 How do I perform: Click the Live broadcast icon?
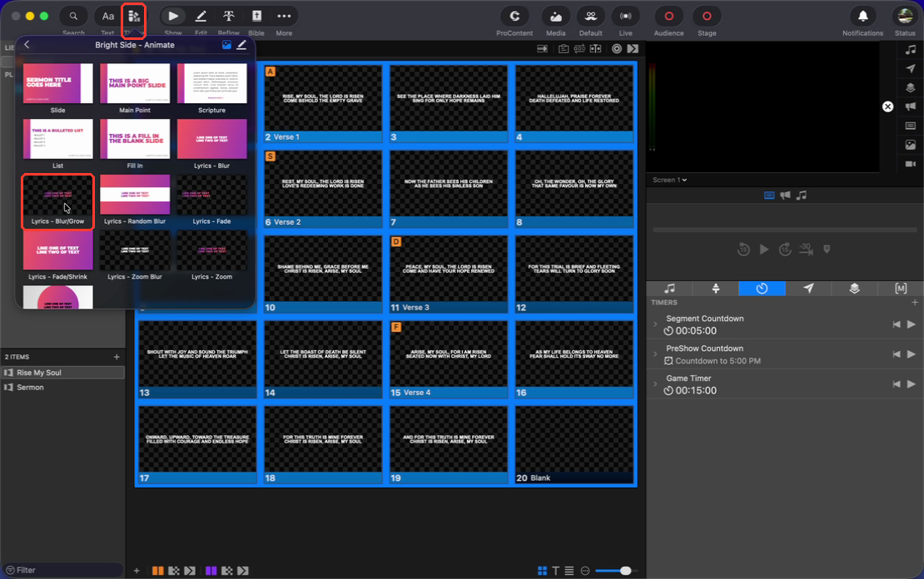[626, 17]
